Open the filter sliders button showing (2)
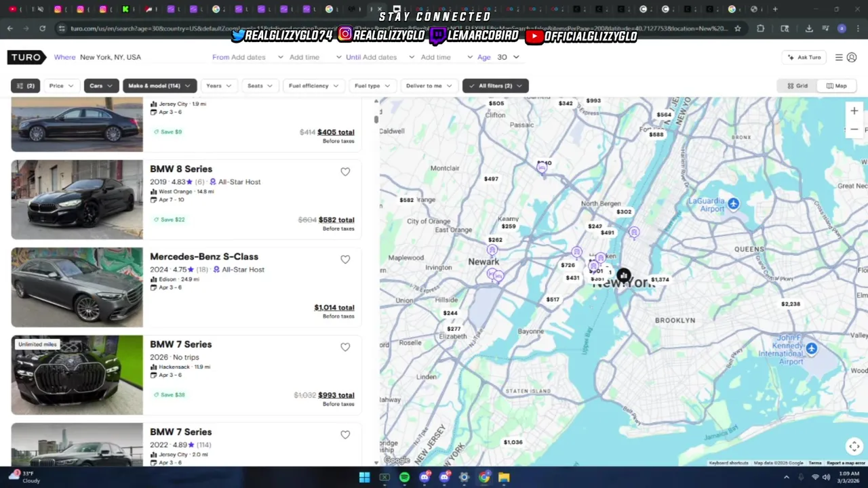Screen dimensions: 868x488 25,85
